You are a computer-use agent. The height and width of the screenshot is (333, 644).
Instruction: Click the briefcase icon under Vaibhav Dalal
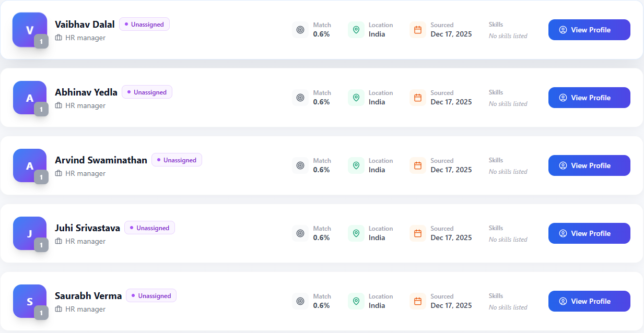pyautogui.click(x=58, y=38)
